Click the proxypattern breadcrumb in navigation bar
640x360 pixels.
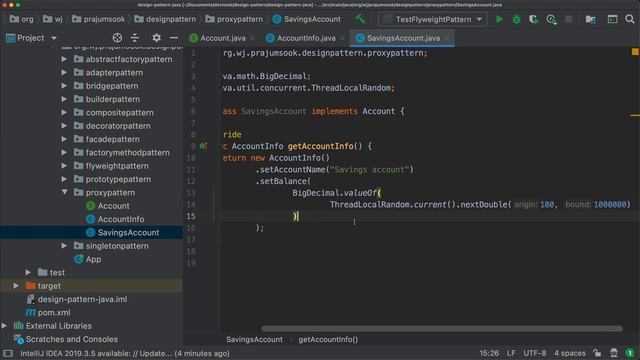(234, 19)
